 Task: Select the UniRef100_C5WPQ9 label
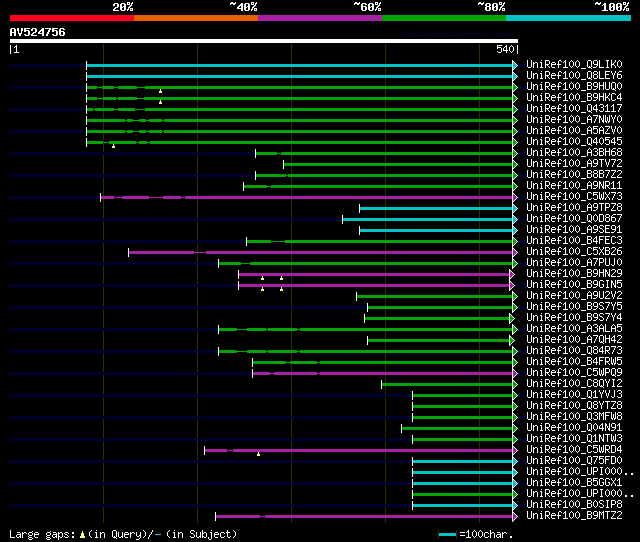point(574,373)
